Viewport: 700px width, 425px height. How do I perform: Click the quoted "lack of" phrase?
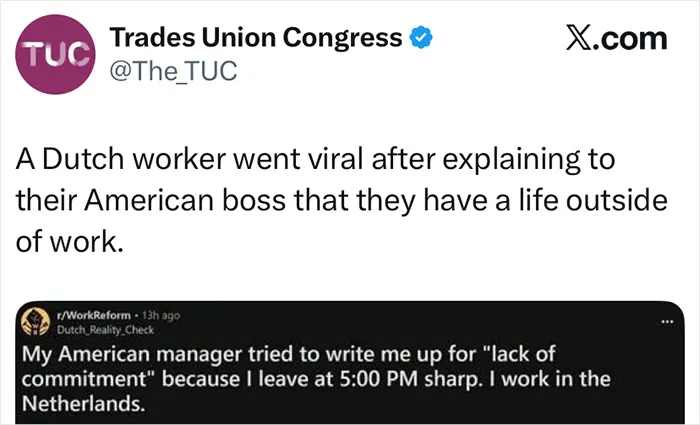pos(522,354)
